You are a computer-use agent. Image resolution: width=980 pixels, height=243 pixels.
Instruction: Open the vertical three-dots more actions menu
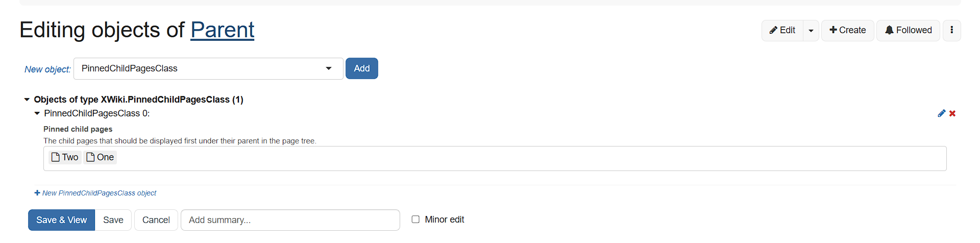(951, 30)
